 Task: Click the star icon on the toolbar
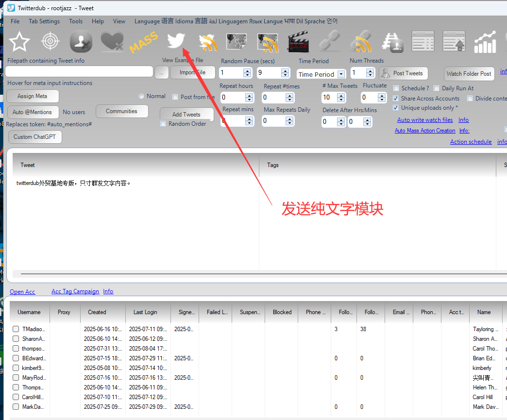[x=19, y=41]
